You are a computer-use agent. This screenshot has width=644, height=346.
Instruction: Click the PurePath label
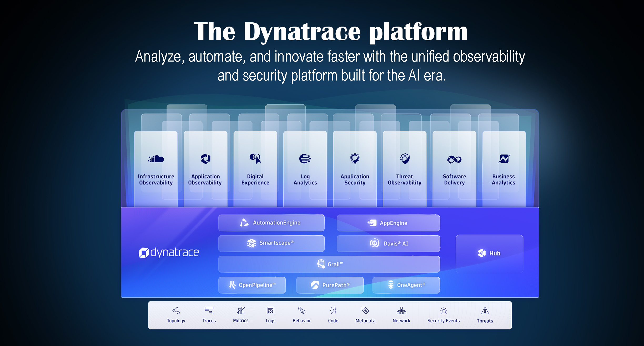click(x=336, y=285)
